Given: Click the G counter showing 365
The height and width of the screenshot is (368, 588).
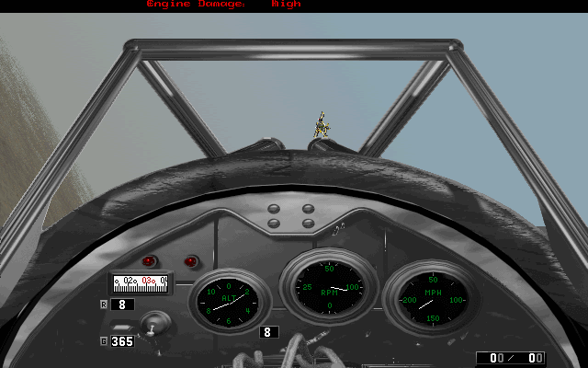Looking at the screenshot, I should (x=122, y=341).
